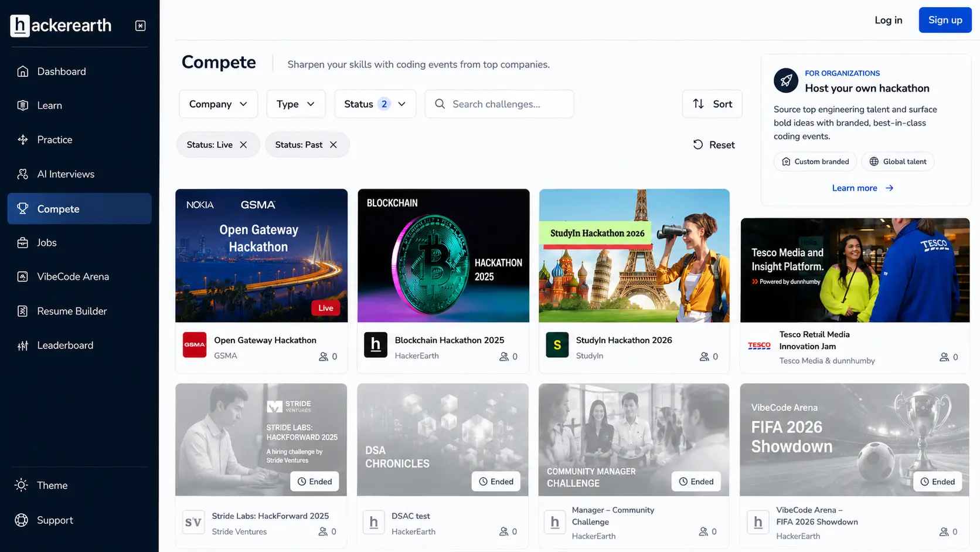The height and width of the screenshot is (552, 980).
Task: View the Leaderboard page
Action: point(79,346)
